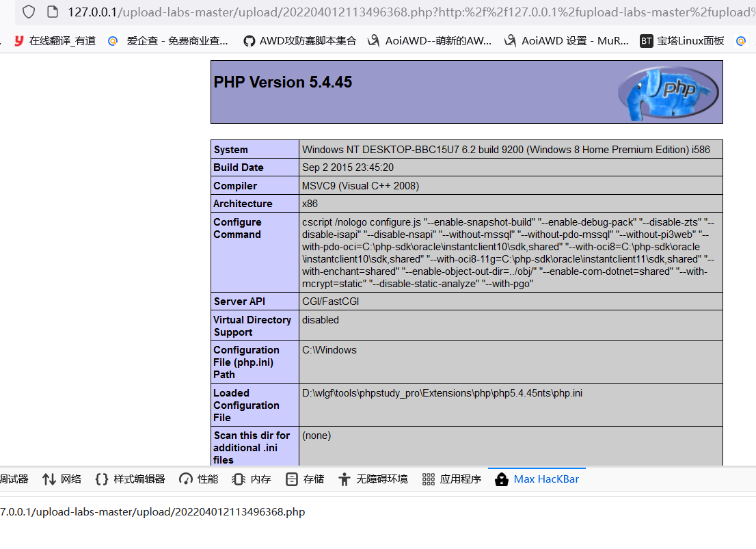The height and width of the screenshot is (549, 756).
Task: Open 宝塔Linux面板 bookmark
Action: [x=681, y=41]
